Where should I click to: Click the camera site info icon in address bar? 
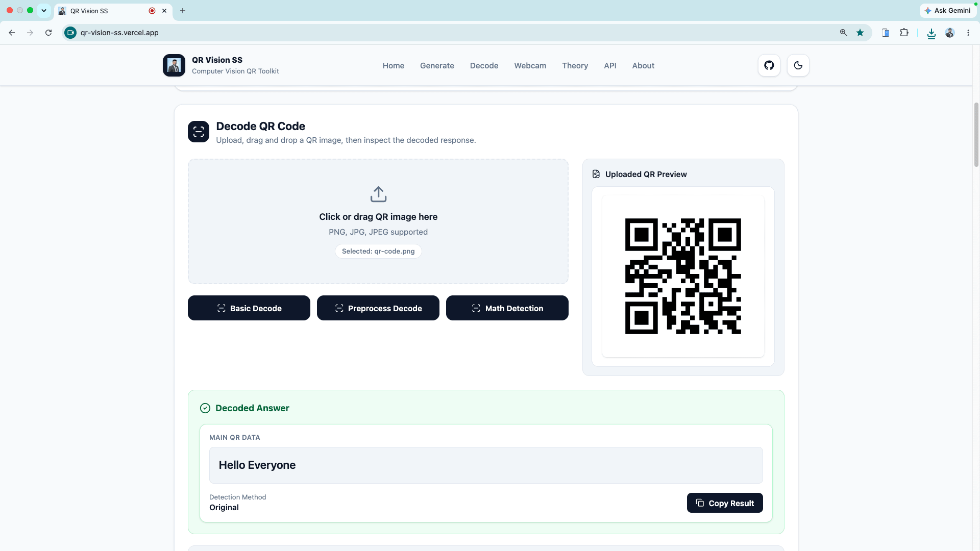pos(70,33)
